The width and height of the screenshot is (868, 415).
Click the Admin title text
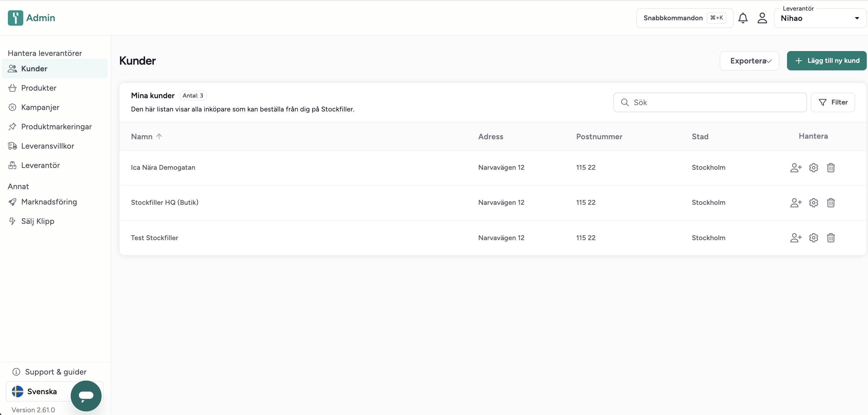pyautogui.click(x=41, y=18)
